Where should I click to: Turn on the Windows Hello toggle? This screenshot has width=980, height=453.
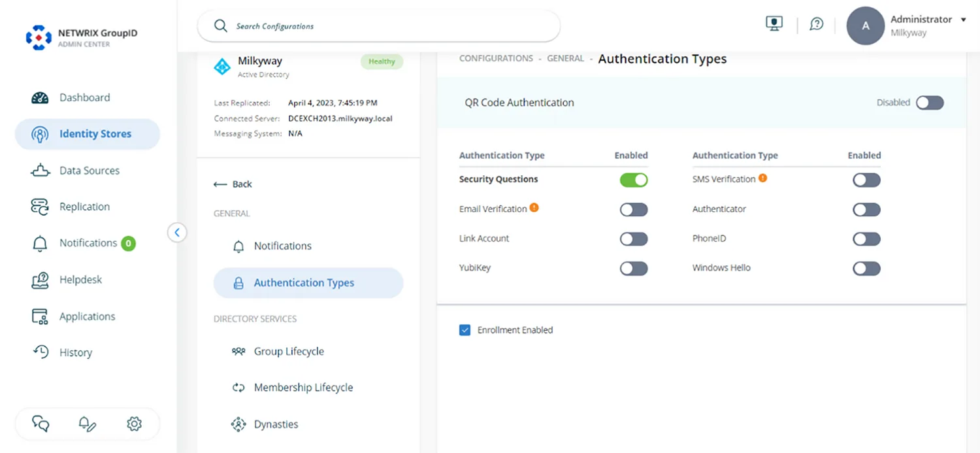coord(867,269)
